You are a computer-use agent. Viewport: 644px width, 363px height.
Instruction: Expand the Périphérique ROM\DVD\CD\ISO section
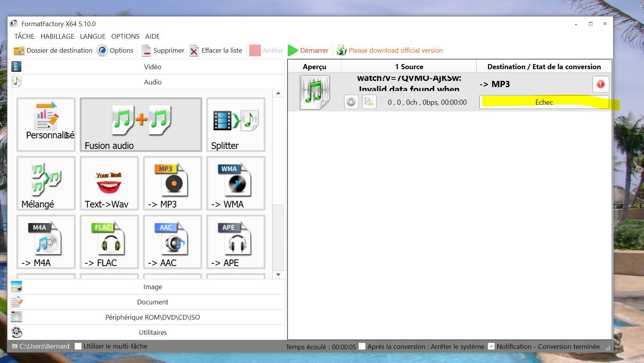[147, 317]
